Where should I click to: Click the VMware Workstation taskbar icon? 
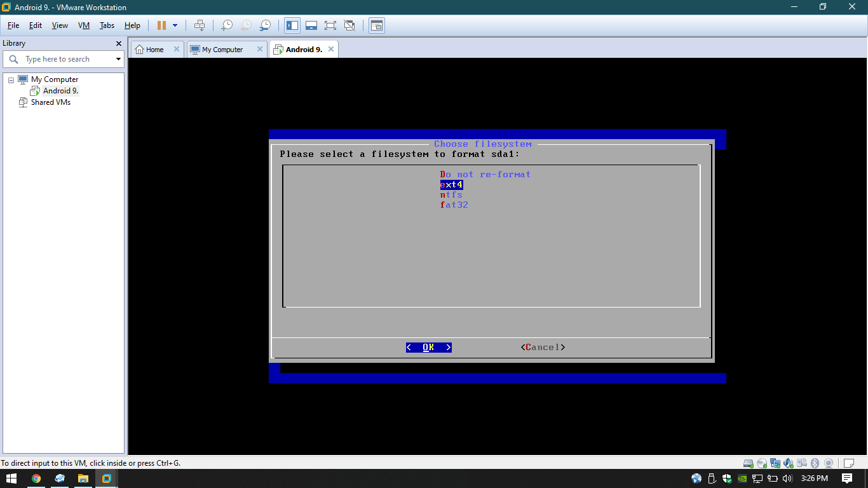(107, 478)
